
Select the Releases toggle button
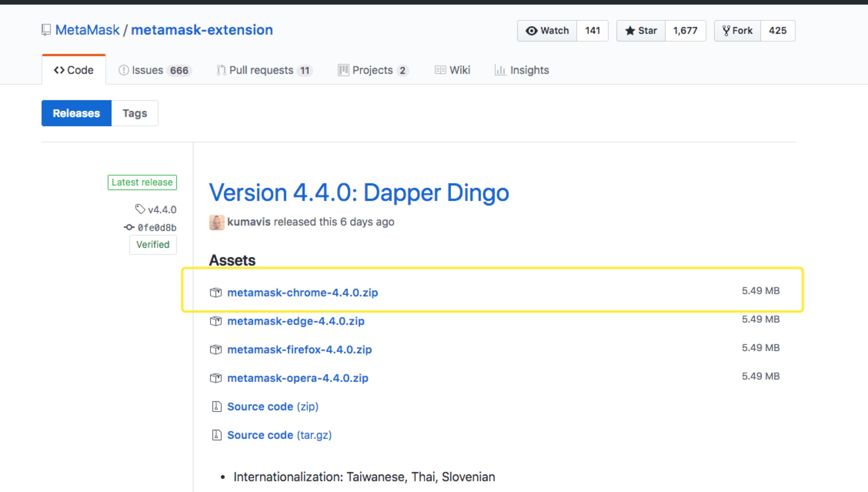tap(76, 113)
